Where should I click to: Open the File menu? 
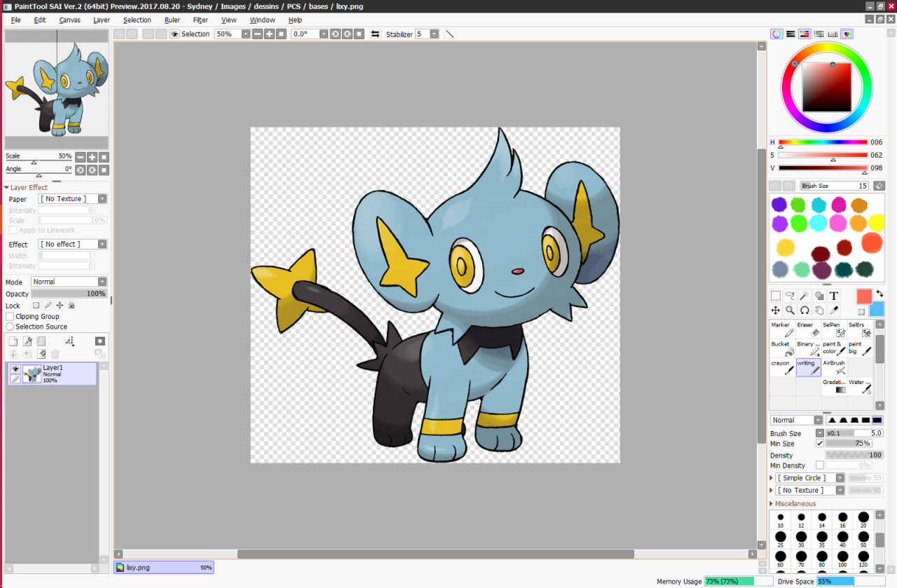pos(15,20)
